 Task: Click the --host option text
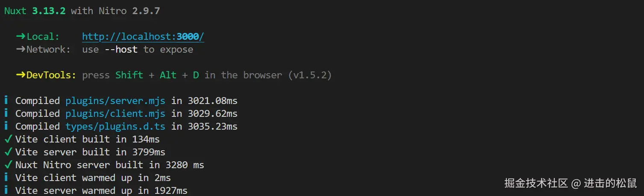click(121, 50)
